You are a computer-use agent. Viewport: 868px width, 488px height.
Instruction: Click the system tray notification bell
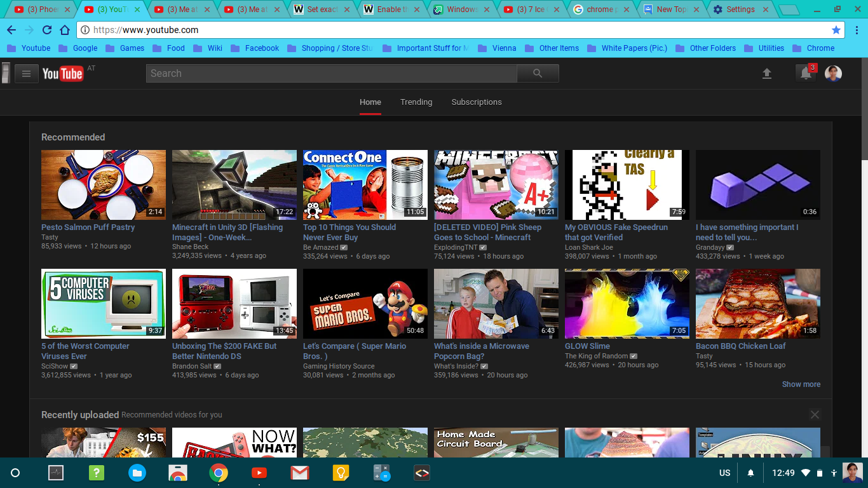[750, 473]
